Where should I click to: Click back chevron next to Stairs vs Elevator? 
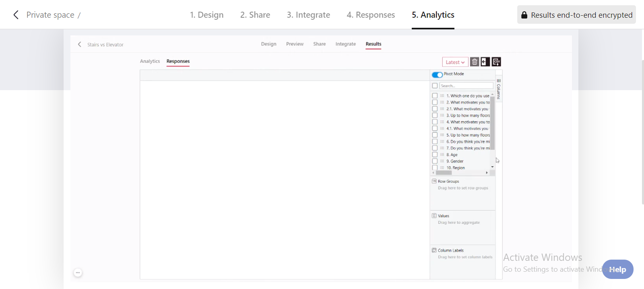[79, 44]
